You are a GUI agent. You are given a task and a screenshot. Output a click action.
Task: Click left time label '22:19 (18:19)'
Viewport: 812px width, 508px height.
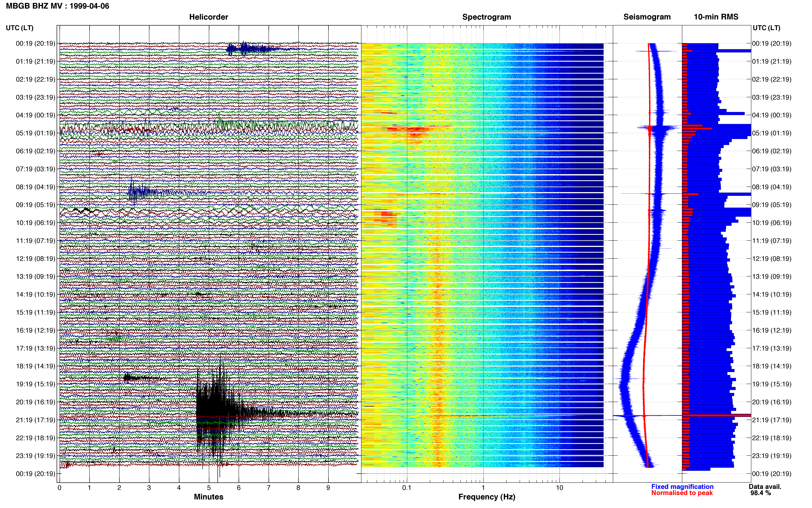[36, 438]
